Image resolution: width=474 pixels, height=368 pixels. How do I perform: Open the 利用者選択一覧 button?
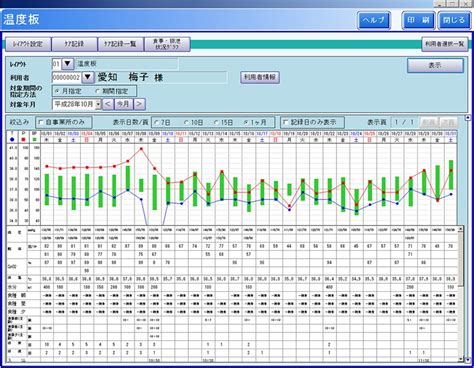pos(445,44)
